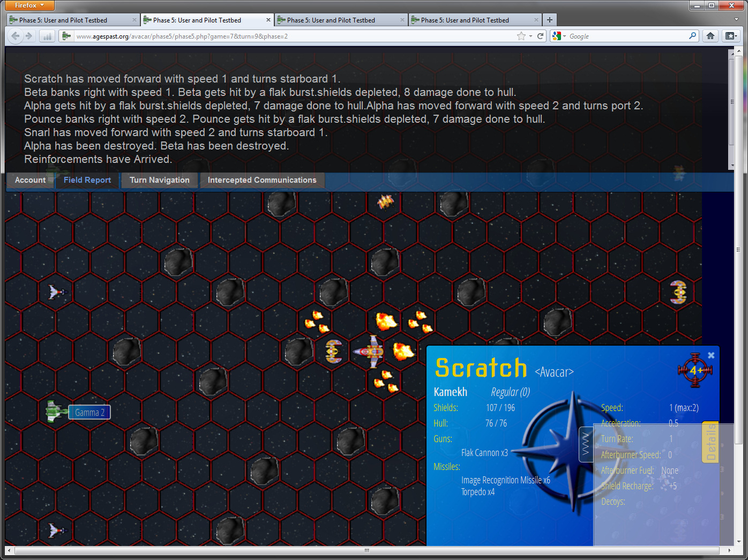Expand the chevron handle on Scratch panel

coord(586,444)
